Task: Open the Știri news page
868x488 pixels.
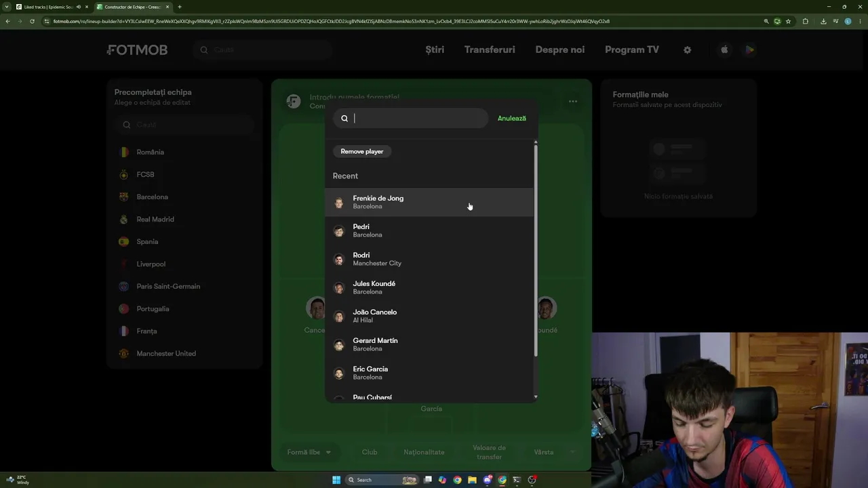Action: tap(435, 49)
